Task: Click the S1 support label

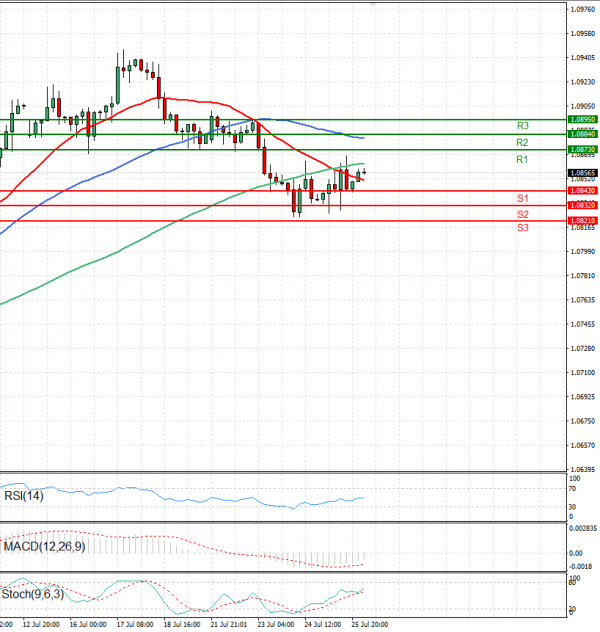Action: 523,198
